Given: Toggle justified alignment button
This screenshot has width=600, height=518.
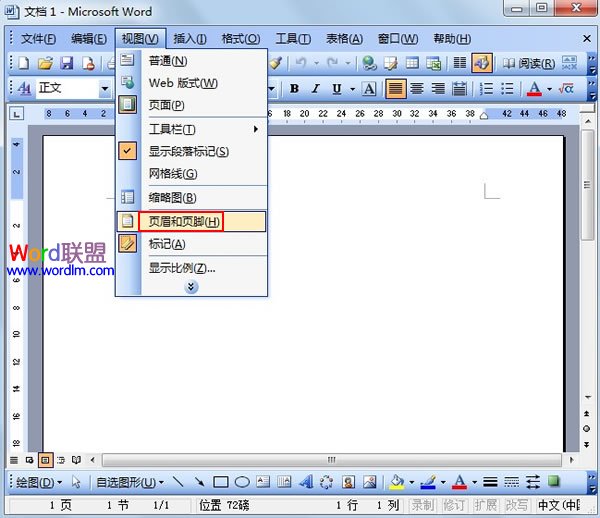Looking at the screenshot, I should coord(395,88).
